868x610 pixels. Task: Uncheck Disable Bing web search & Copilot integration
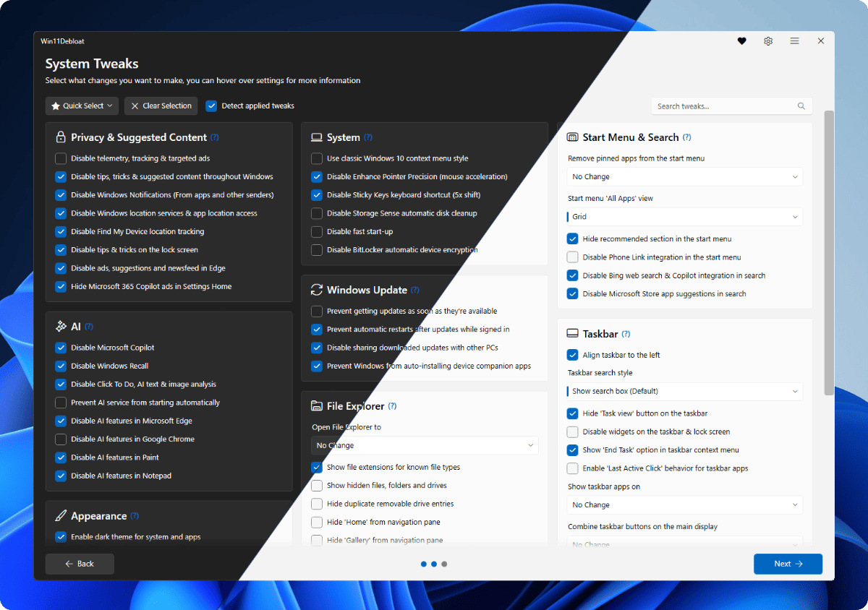(x=572, y=275)
